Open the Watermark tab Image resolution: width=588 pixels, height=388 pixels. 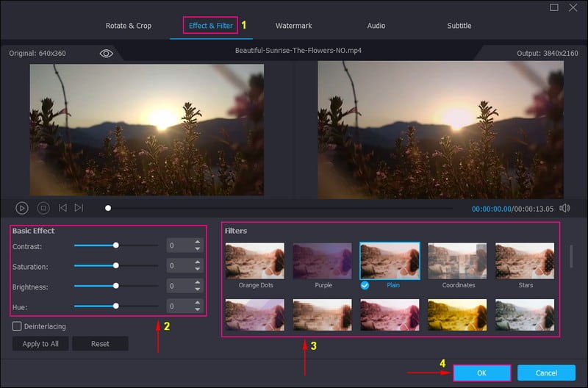pos(293,26)
